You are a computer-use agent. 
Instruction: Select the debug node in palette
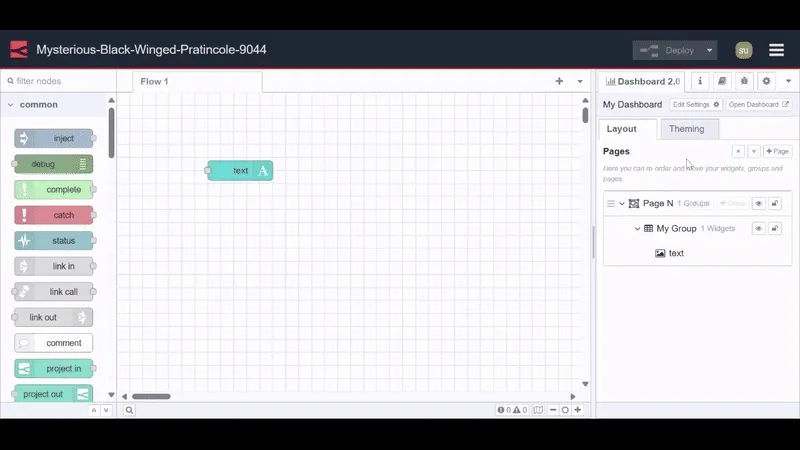click(x=54, y=164)
